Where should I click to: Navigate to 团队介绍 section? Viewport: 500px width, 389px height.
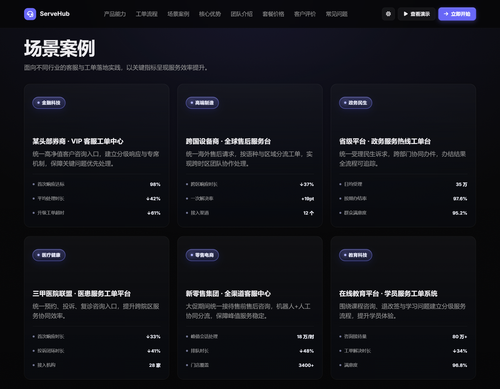tap(241, 14)
